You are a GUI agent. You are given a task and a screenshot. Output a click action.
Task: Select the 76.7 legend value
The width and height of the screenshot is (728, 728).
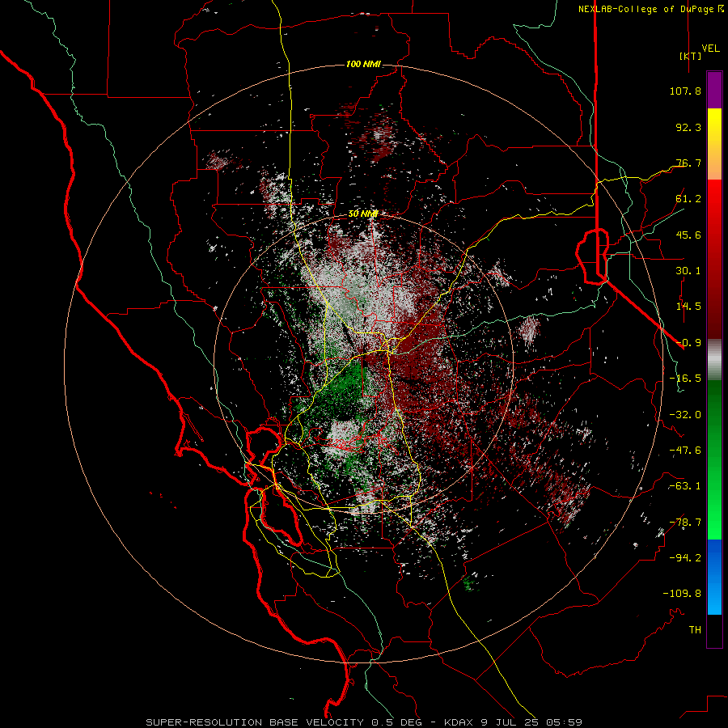tap(688, 163)
